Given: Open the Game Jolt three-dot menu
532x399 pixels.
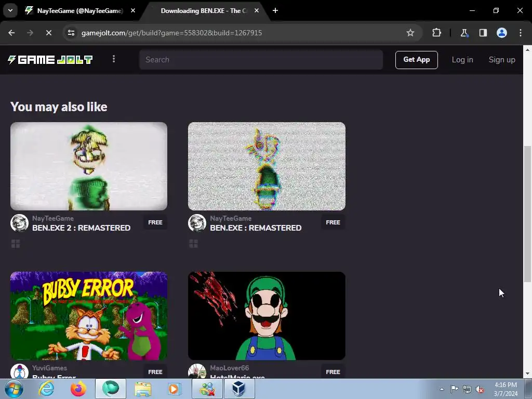Looking at the screenshot, I should point(114,59).
